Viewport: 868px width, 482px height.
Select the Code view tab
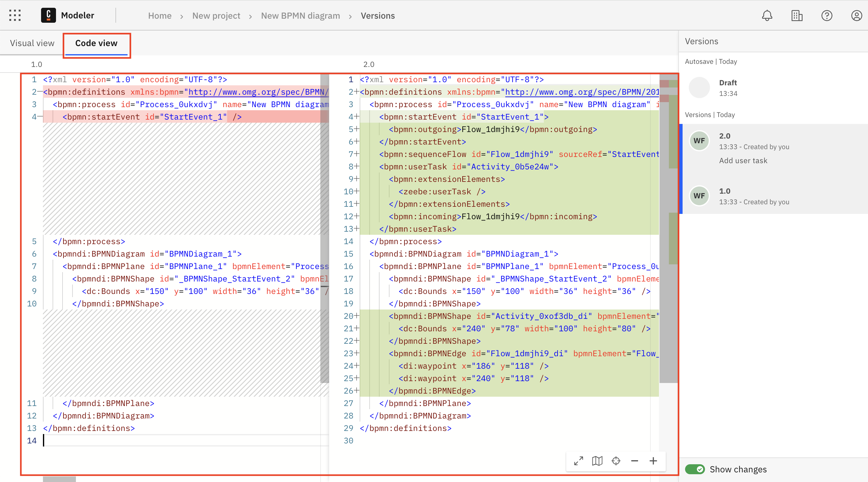click(96, 43)
